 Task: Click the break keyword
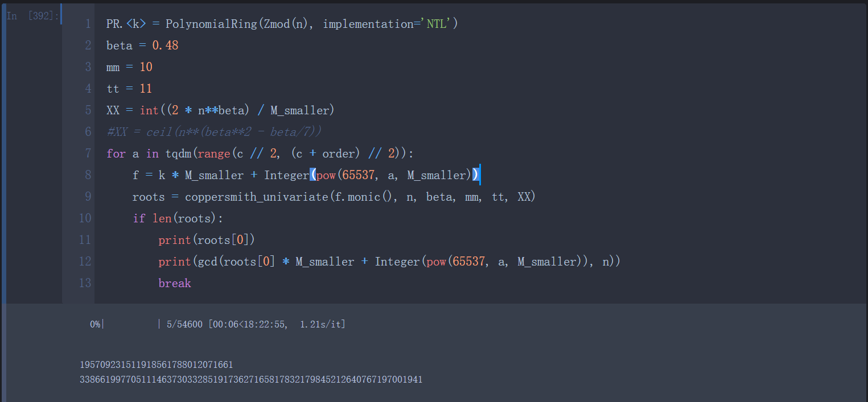(x=175, y=283)
